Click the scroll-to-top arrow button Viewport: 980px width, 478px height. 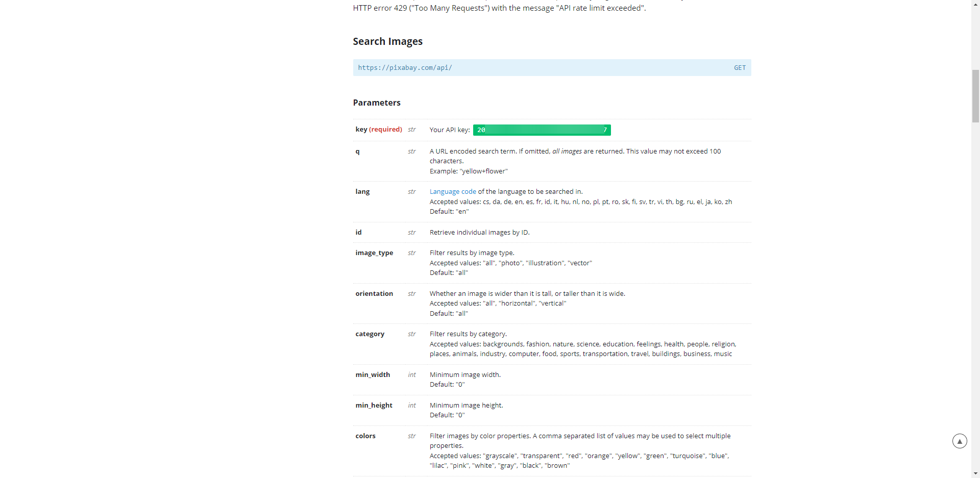[960, 441]
